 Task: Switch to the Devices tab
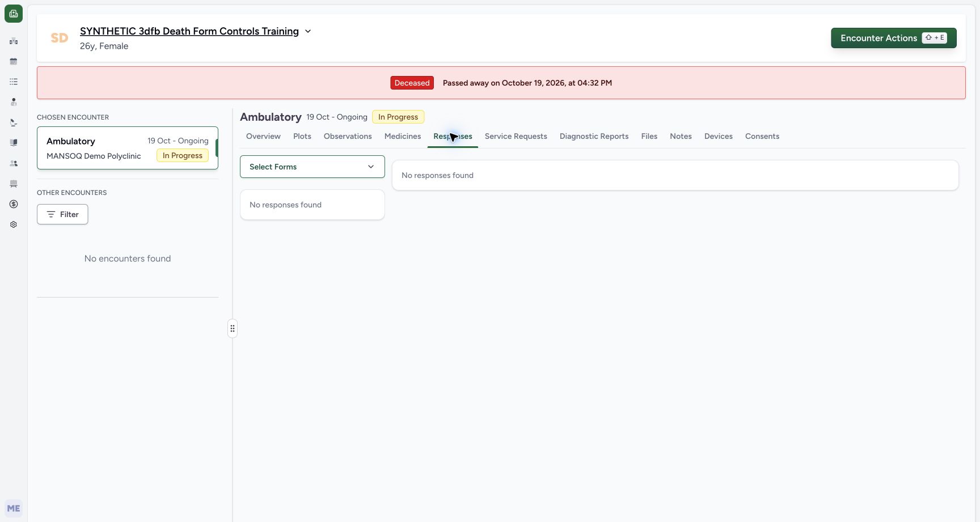point(719,136)
